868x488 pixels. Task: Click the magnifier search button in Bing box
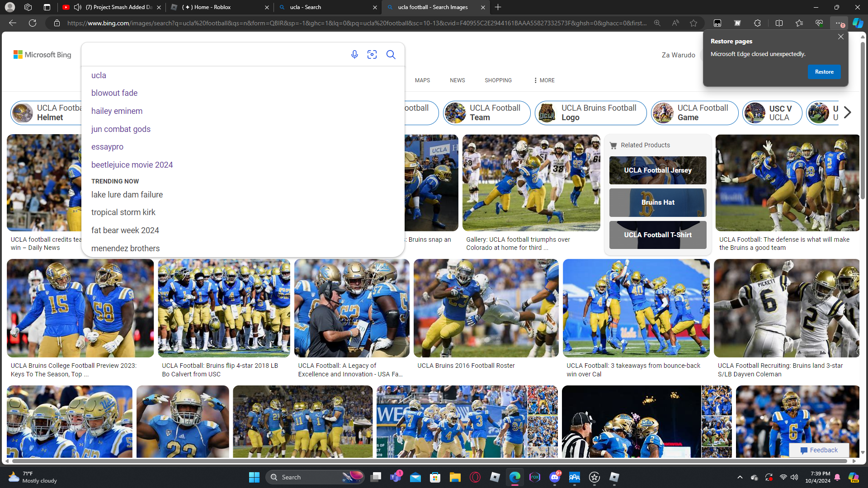391,55
